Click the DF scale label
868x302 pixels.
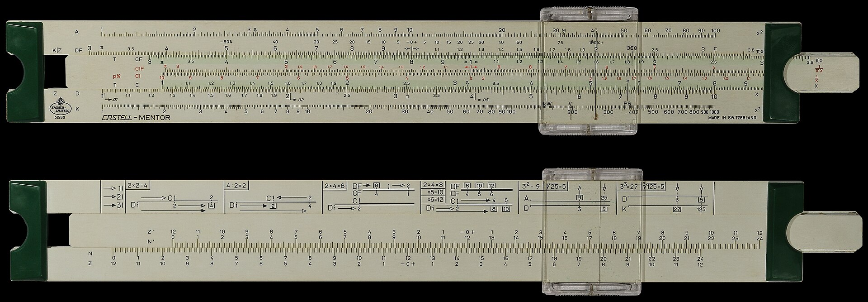point(78,50)
